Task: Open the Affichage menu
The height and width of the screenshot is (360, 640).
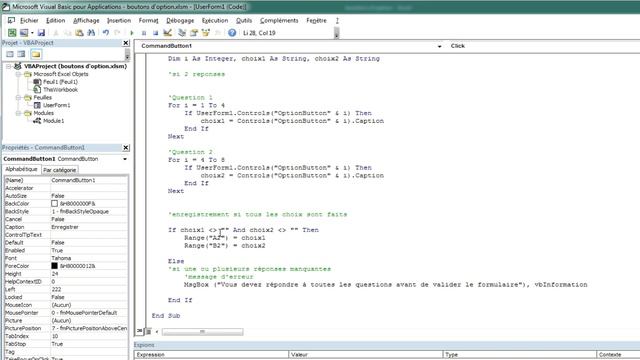Action: click(x=86, y=20)
